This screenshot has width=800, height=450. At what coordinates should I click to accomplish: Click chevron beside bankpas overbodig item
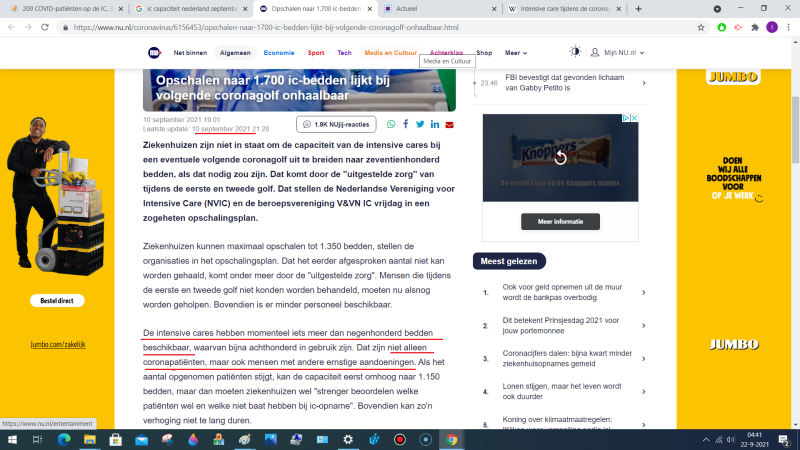[643, 292]
